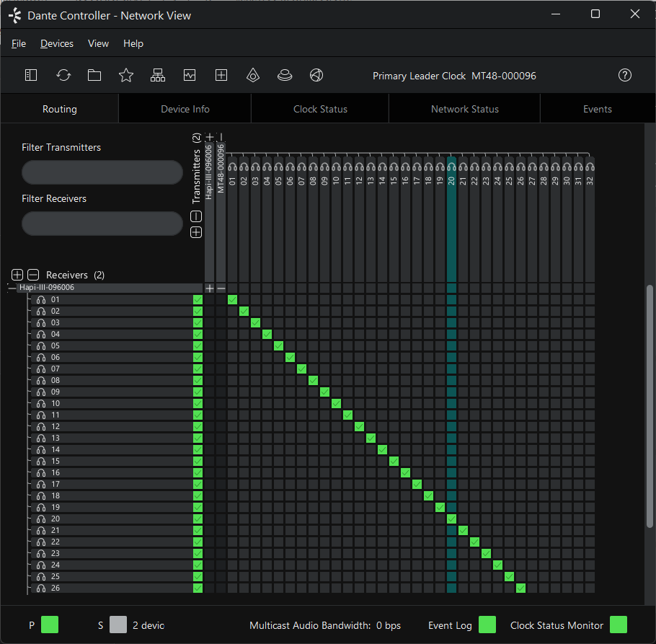Click the Primary Leader Clock MT48-000096 text
Screen dimensions: 656x644
pos(454,76)
